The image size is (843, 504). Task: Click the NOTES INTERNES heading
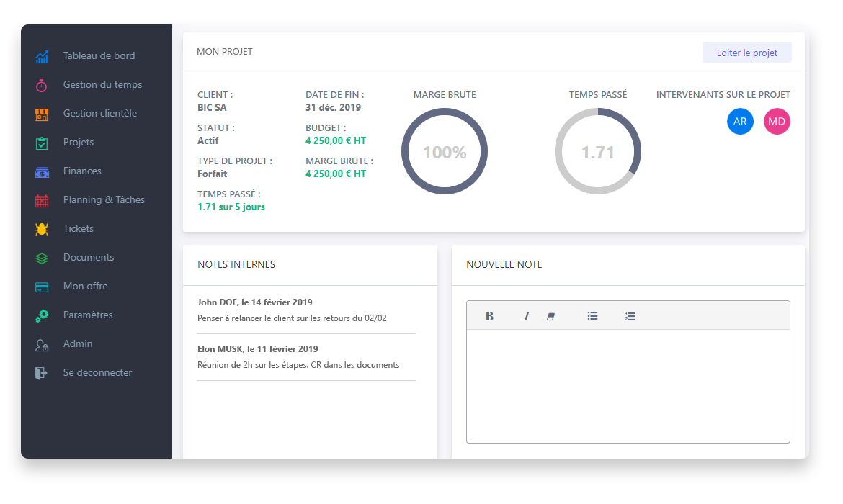tap(236, 264)
